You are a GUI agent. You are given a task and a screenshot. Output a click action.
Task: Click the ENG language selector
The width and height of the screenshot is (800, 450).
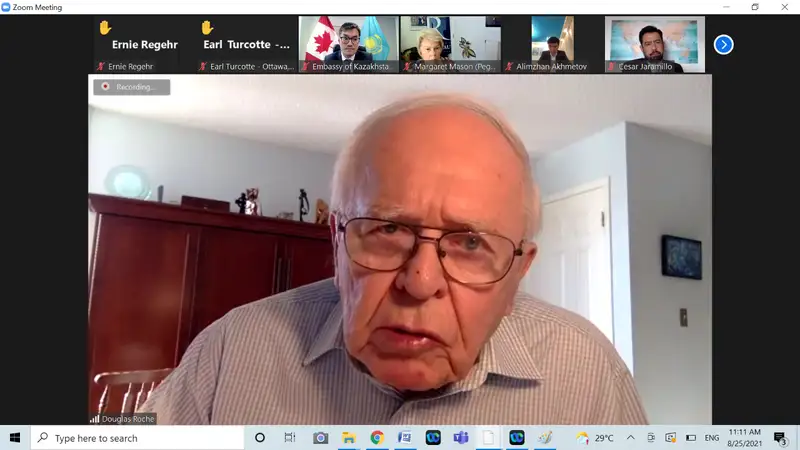[x=712, y=438]
